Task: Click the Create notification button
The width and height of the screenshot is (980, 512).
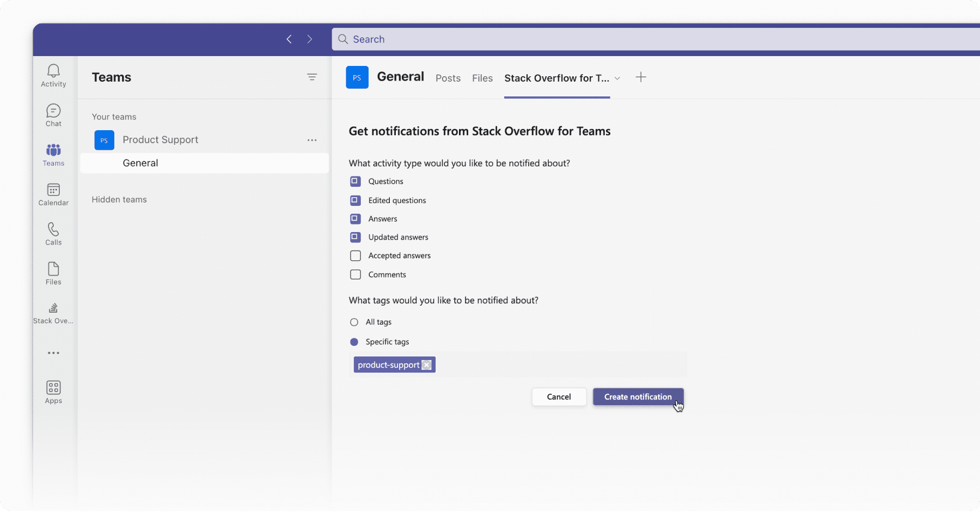Action: point(638,397)
